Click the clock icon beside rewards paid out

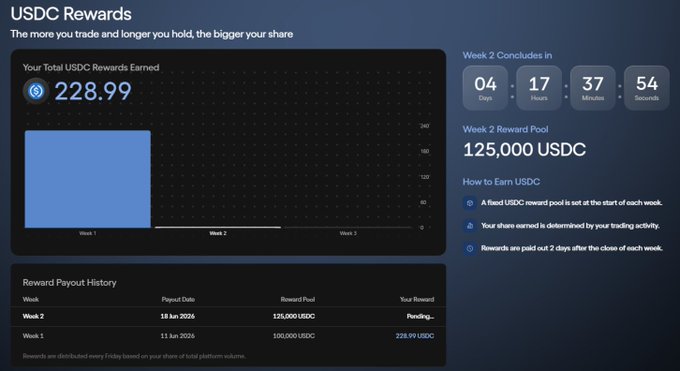coord(469,249)
